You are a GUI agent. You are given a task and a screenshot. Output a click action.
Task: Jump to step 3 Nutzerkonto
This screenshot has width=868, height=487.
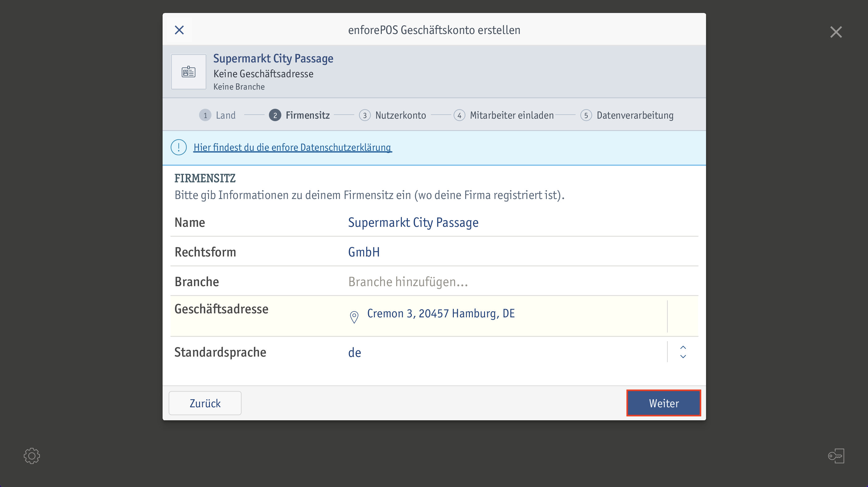(x=393, y=115)
